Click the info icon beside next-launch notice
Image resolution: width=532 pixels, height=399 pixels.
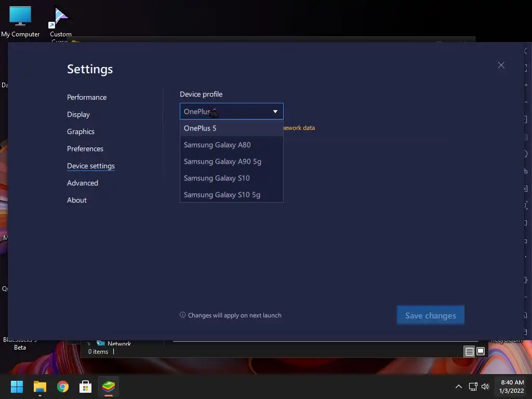[x=182, y=315]
